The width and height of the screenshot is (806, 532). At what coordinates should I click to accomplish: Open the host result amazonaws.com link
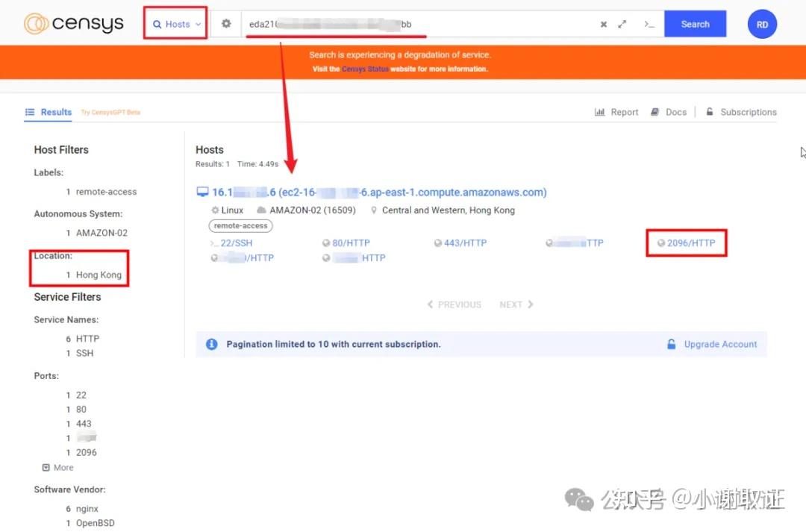[x=379, y=193]
